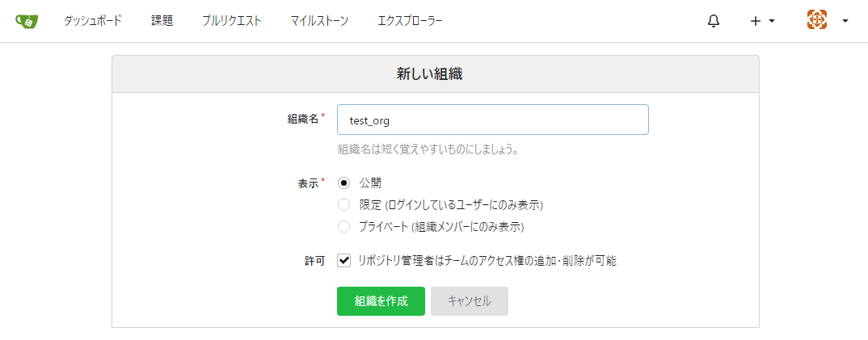Open the ダッシュボード menu item
Image resolution: width=868 pixels, height=340 pixels.
(x=93, y=21)
